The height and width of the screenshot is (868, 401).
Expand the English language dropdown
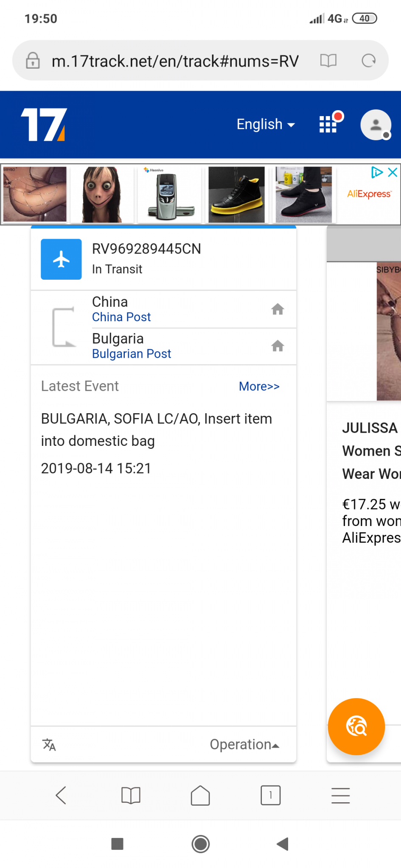266,124
